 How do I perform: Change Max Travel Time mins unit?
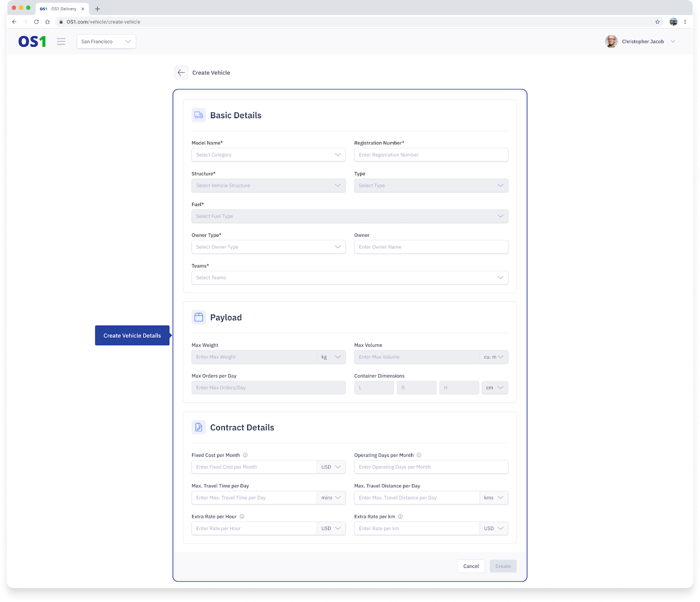[x=331, y=498]
